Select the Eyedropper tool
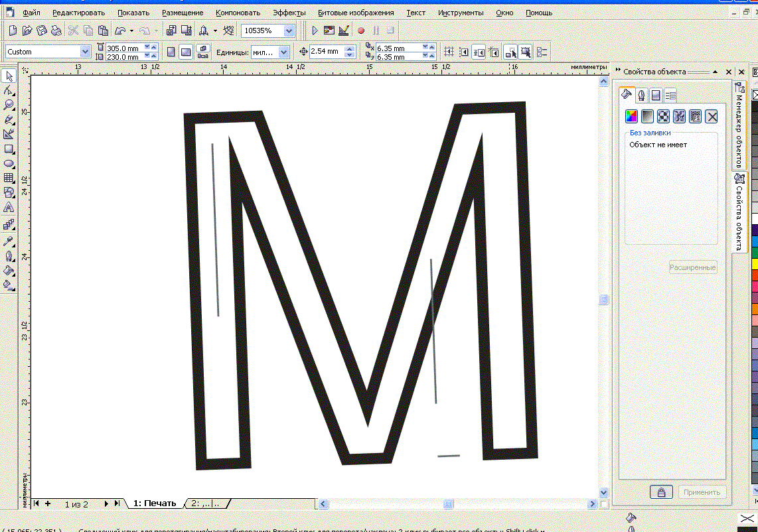Screen dimensions: 758x532 9,241
